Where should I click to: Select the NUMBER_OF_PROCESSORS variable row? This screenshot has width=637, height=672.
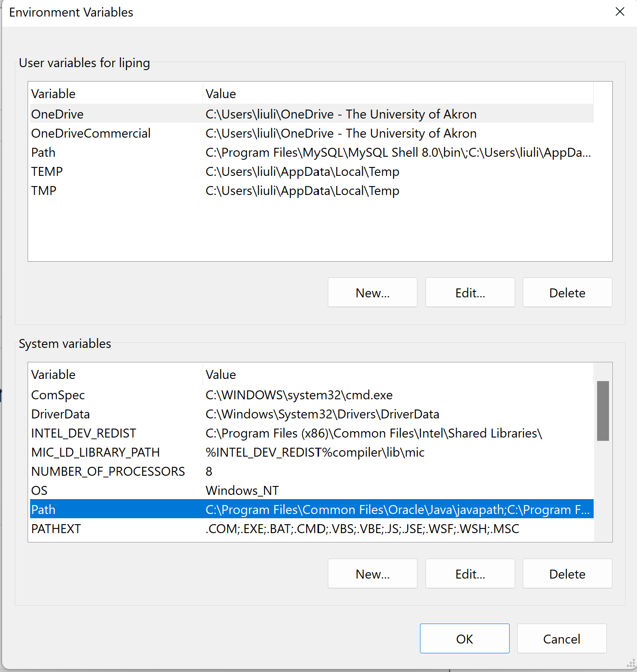click(x=312, y=471)
